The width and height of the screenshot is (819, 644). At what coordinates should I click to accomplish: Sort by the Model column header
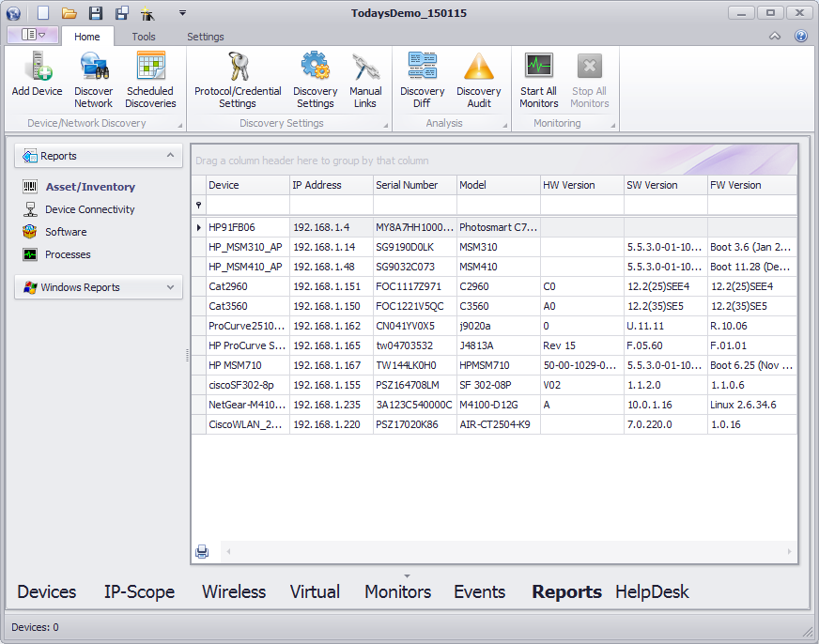[499, 185]
